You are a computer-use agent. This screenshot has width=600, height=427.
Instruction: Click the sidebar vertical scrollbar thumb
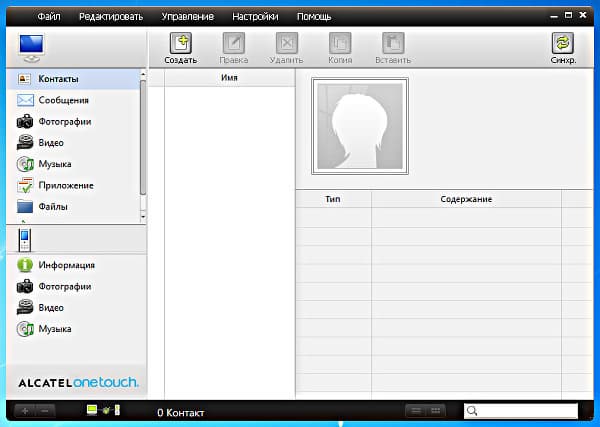[x=143, y=138]
